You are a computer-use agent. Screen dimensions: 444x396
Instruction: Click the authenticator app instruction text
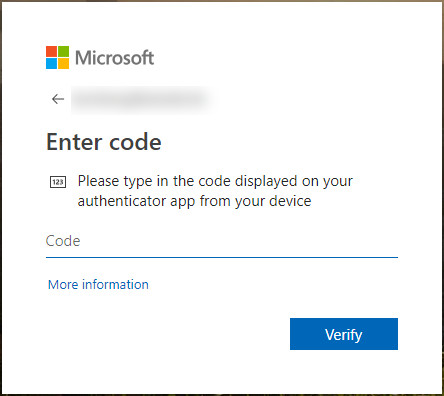point(215,191)
